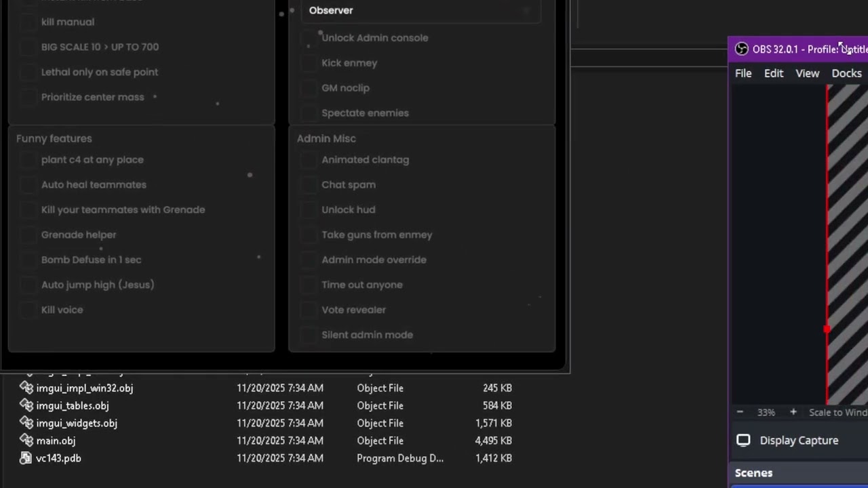Check Kill your teammates with Grenade
Screen dimensions: 868x488
[28, 209]
